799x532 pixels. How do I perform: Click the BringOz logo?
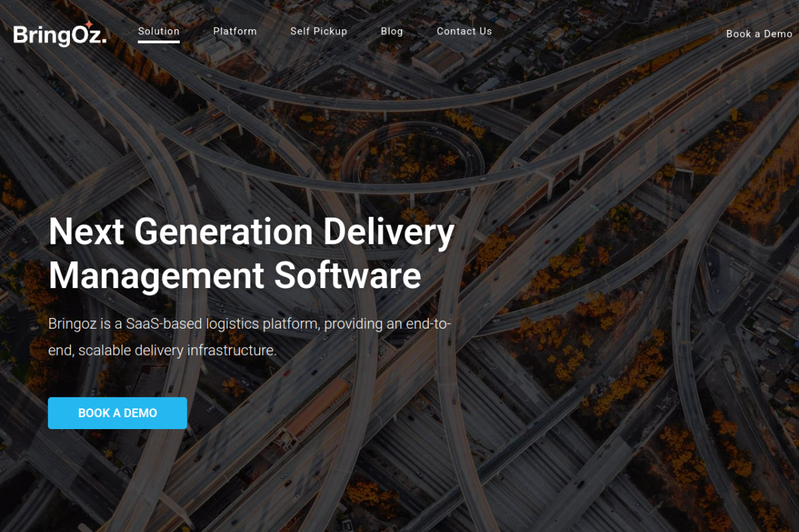pyautogui.click(x=60, y=34)
